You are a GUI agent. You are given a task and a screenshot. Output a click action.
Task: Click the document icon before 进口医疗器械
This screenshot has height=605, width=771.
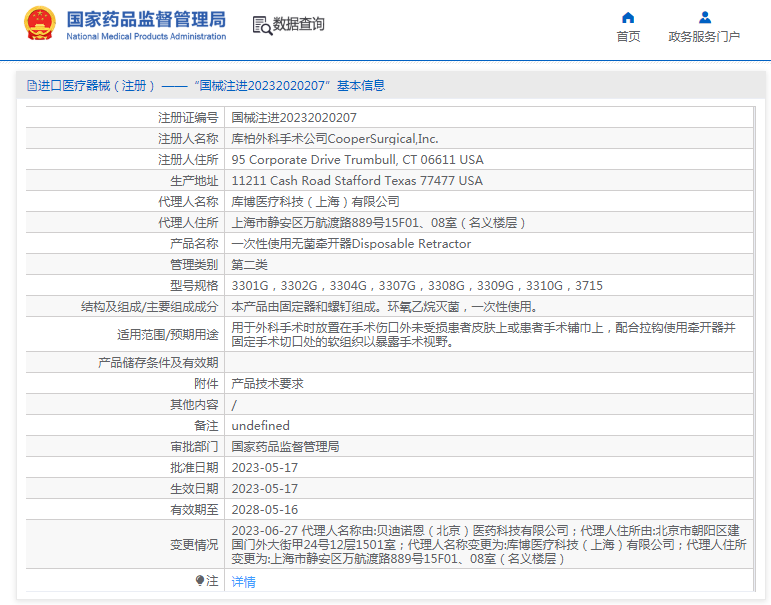click(32, 86)
